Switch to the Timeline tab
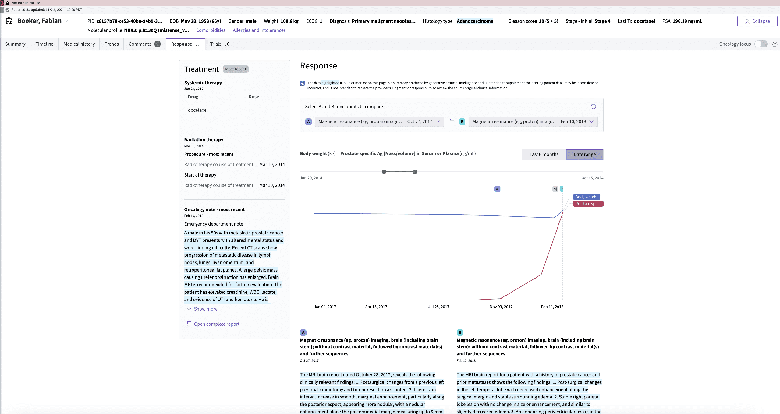Screen dimensions: 780x414 pyautogui.click(x=44, y=44)
